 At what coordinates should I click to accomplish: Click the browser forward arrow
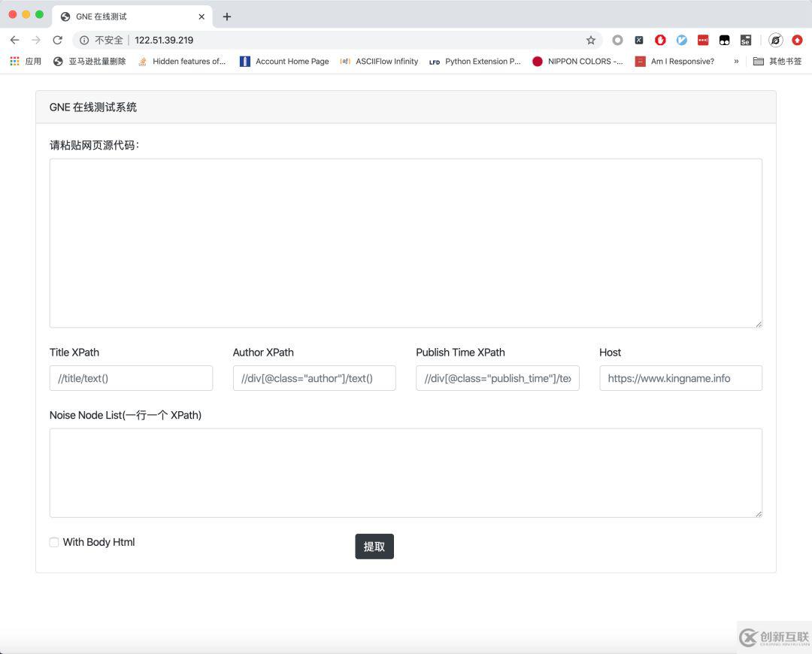(36, 40)
